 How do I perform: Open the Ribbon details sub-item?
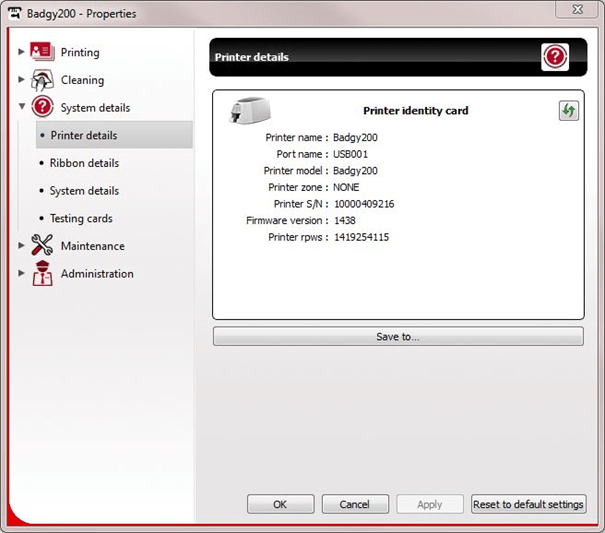pos(84,163)
